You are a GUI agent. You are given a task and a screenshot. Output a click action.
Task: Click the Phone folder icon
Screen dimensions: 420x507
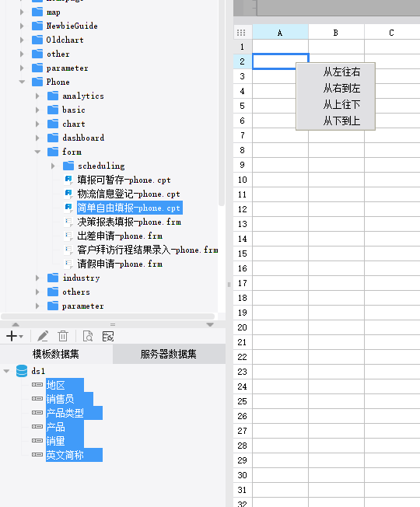click(x=37, y=82)
